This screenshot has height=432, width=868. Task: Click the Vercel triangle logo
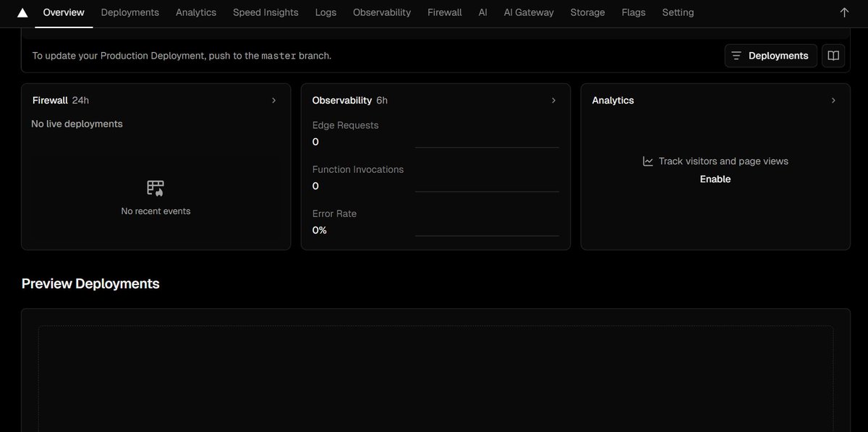pyautogui.click(x=22, y=13)
